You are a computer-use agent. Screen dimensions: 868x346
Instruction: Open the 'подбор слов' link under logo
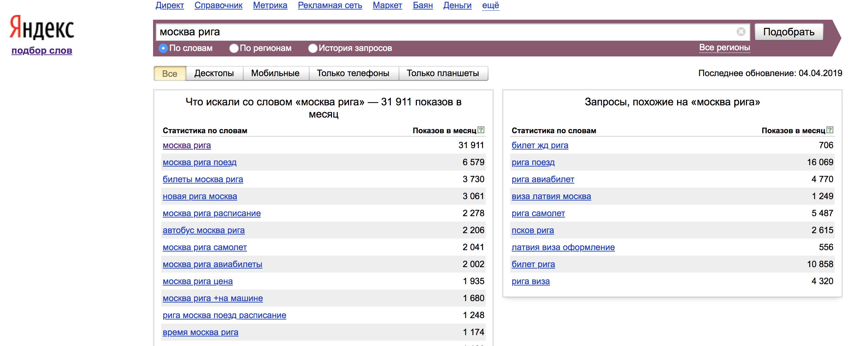click(42, 51)
